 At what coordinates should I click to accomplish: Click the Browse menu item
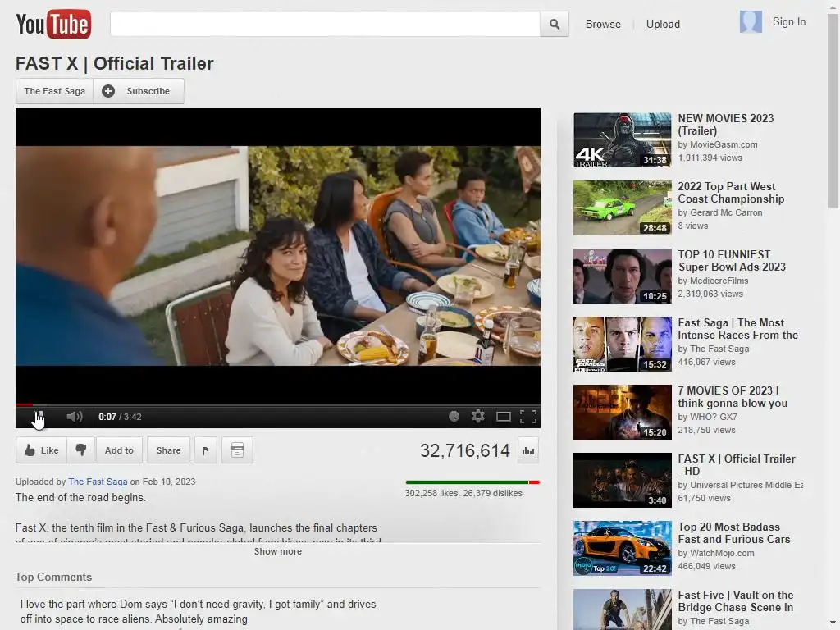(x=603, y=24)
